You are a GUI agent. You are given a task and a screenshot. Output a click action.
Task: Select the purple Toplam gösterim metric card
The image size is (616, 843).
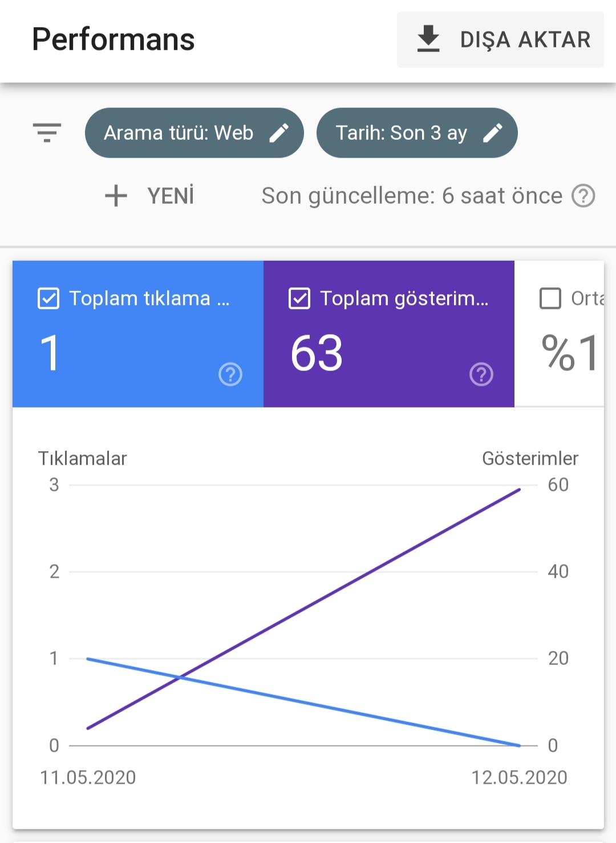click(x=389, y=334)
